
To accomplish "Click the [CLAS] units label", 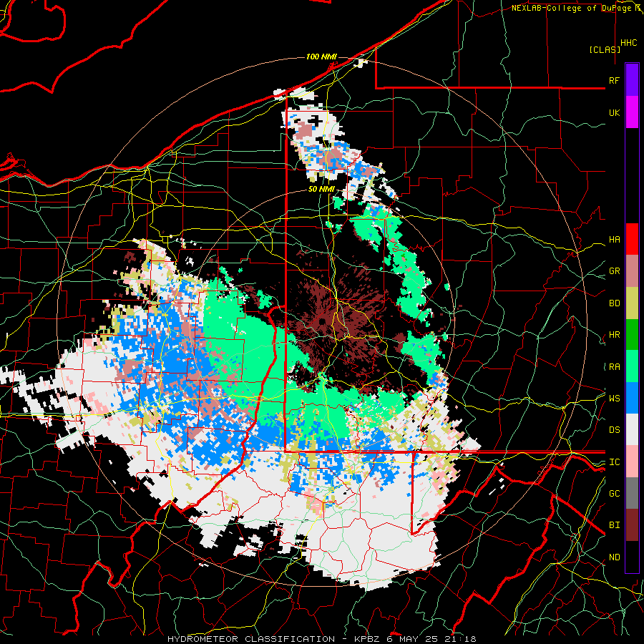I will point(605,49).
